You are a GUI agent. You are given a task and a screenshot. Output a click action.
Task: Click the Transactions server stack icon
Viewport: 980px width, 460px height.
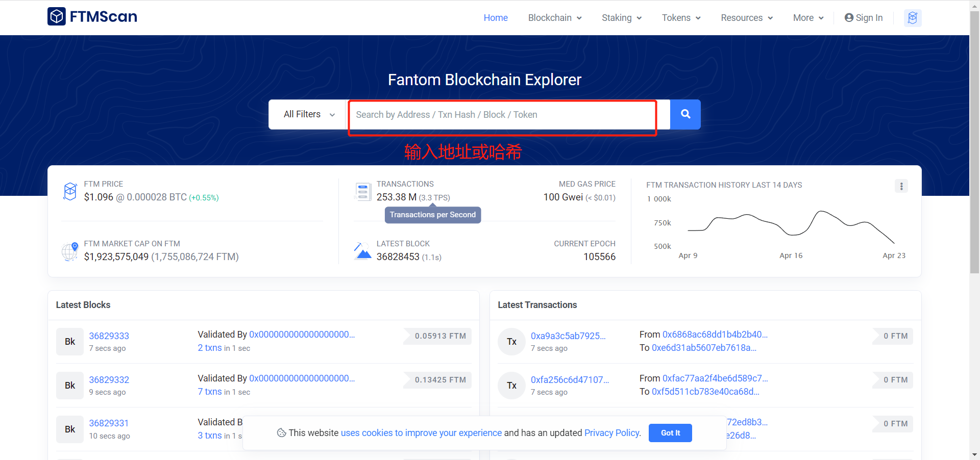pyautogui.click(x=363, y=192)
